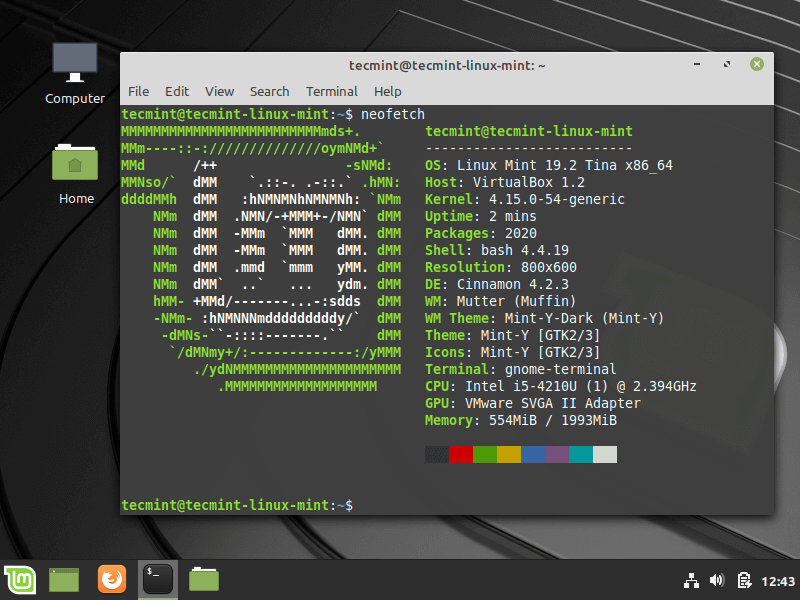
Task: Open the Help menu
Action: pyautogui.click(x=387, y=91)
